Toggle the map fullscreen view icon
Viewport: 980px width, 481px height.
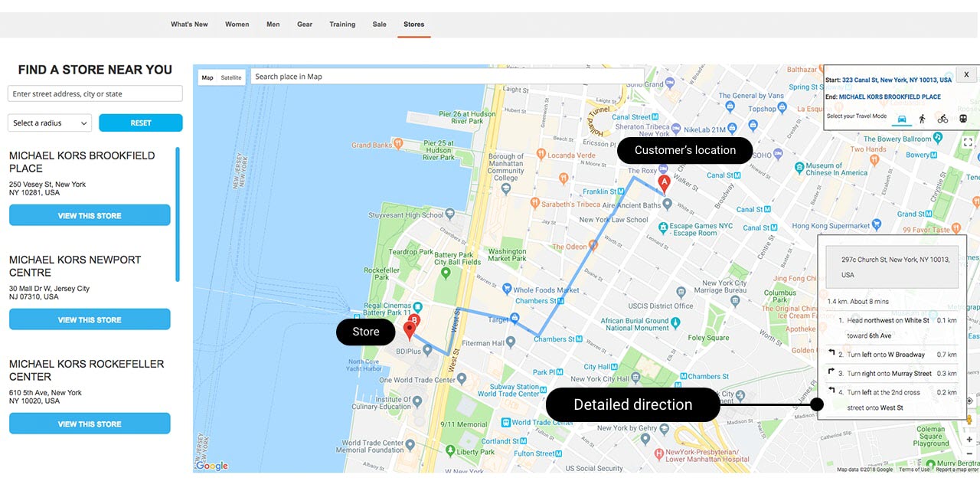point(969,142)
